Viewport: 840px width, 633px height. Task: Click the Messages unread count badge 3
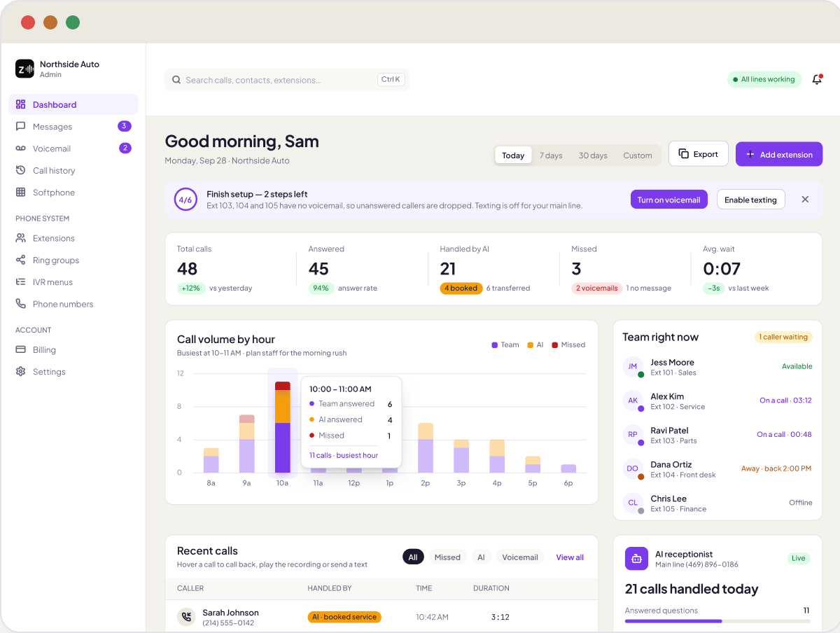pyautogui.click(x=125, y=127)
